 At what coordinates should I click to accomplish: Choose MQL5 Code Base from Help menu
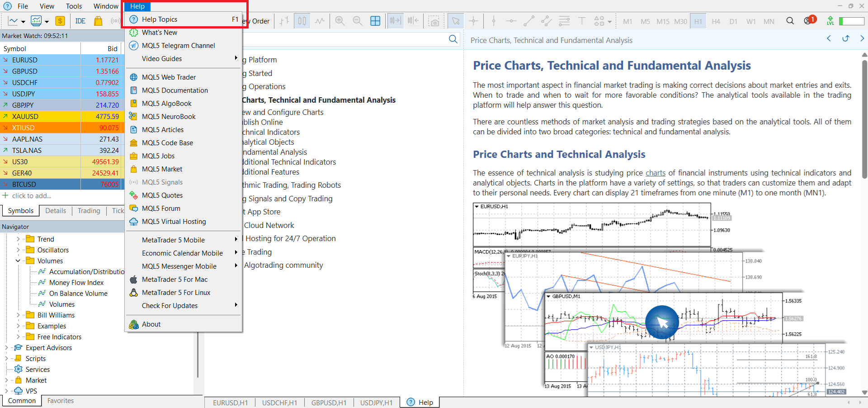point(183,143)
